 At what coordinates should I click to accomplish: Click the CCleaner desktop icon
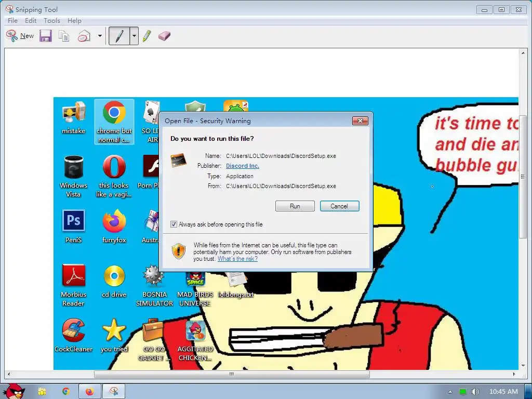[x=74, y=335]
